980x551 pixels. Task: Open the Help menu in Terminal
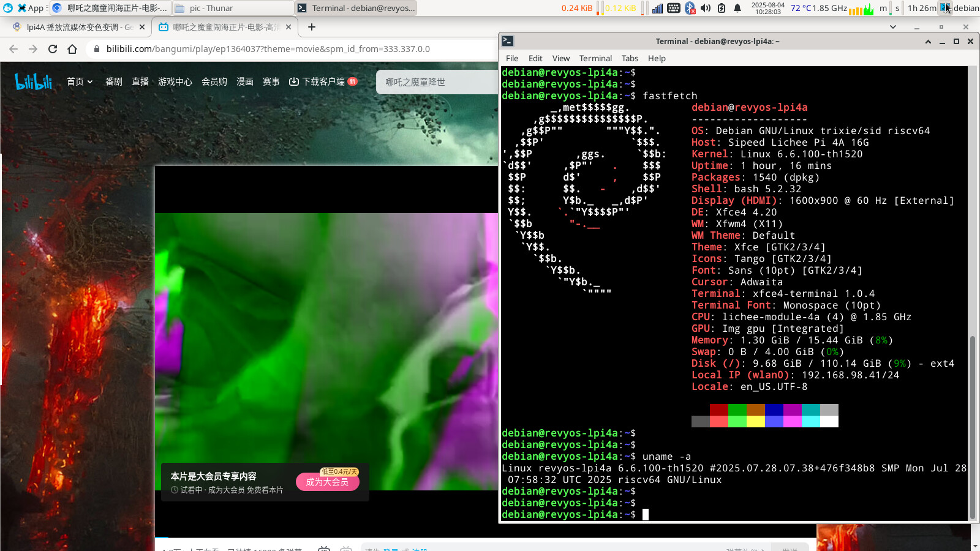tap(657, 58)
